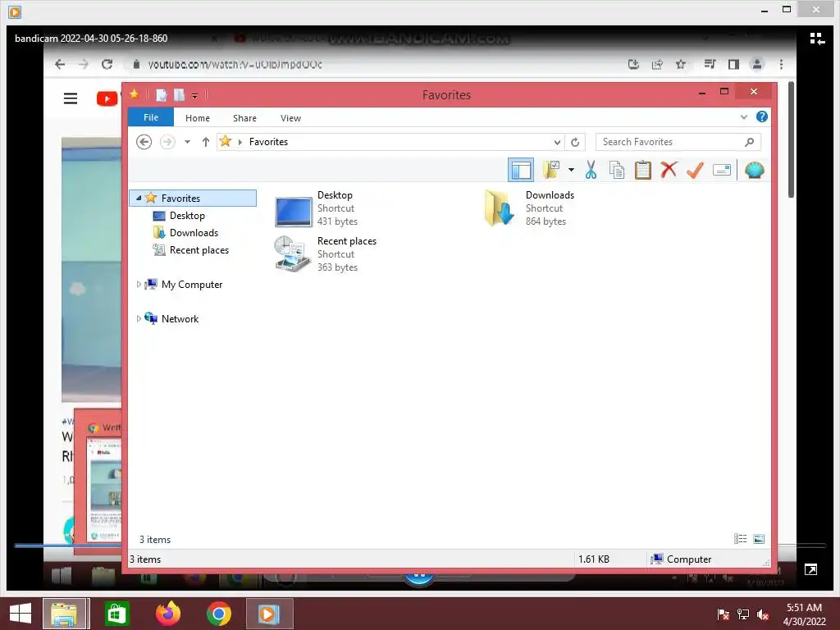This screenshot has width=840, height=630.
Task: Click the YouTube logo
Action: (x=107, y=98)
